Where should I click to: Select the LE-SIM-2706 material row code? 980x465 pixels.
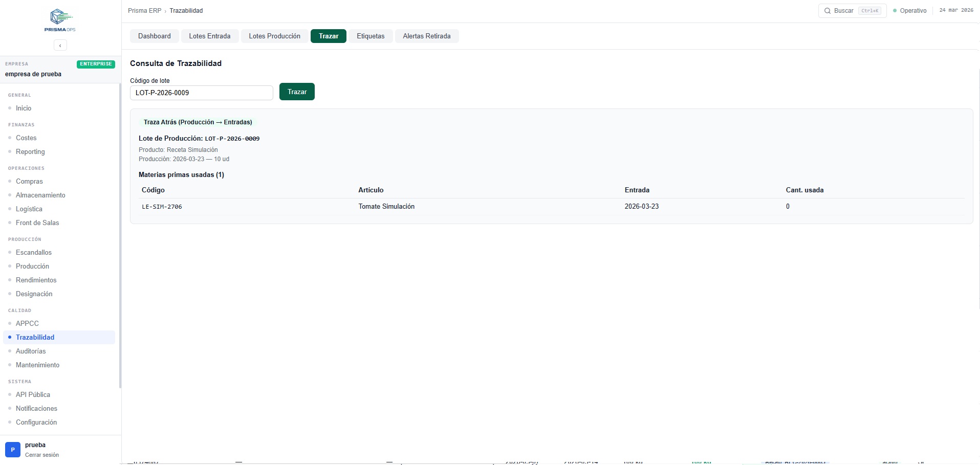click(x=162, y=207)
